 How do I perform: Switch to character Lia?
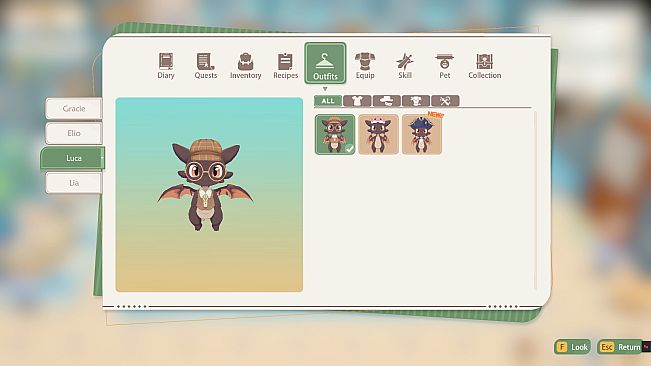coord(73,183)
